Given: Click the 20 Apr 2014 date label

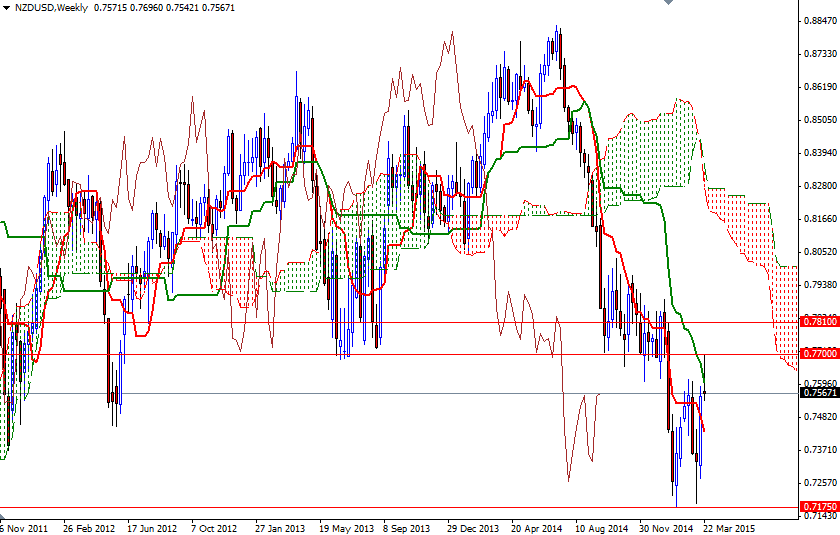Looking at the screenshot, I should [x=537, y=529].
